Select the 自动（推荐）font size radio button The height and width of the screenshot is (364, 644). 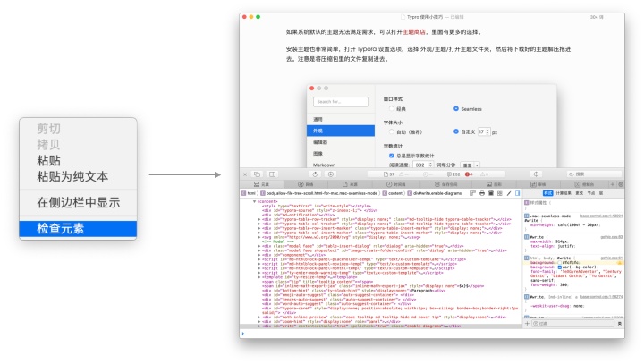[392, 131]
